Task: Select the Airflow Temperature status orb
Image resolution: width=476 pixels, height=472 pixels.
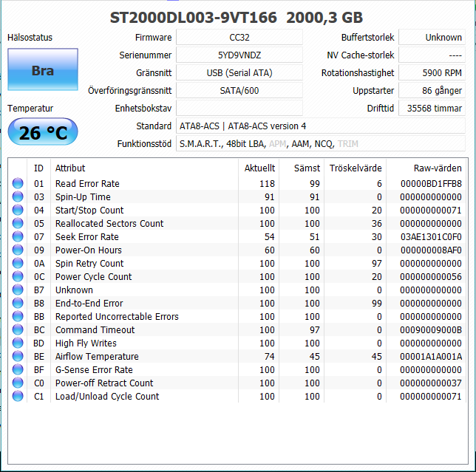Action: click(x=18, y=356)
